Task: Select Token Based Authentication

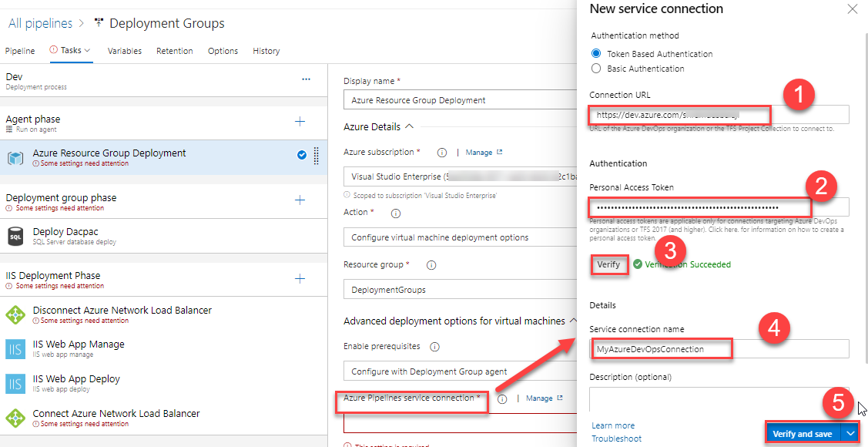Action: coord(596,54)
